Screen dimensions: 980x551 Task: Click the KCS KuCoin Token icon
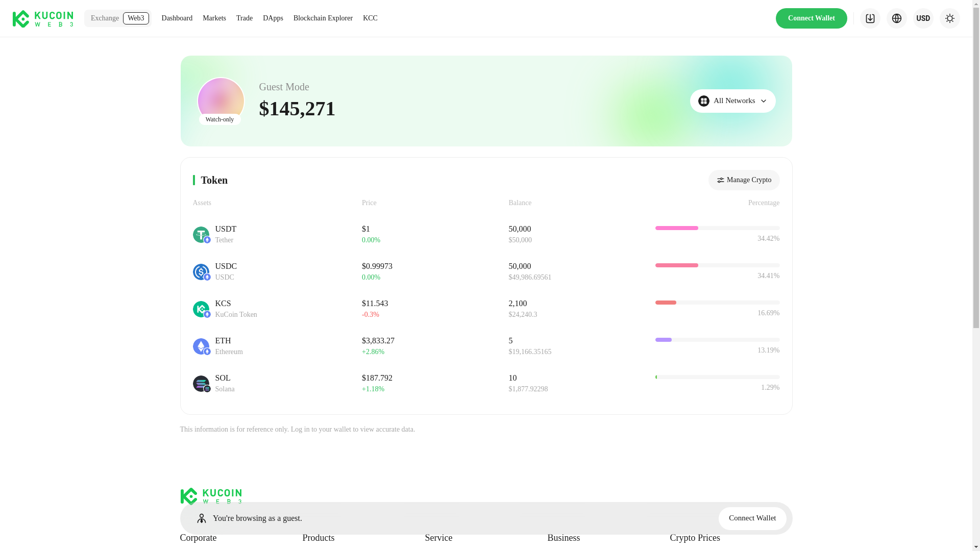[x=201, y=309]
